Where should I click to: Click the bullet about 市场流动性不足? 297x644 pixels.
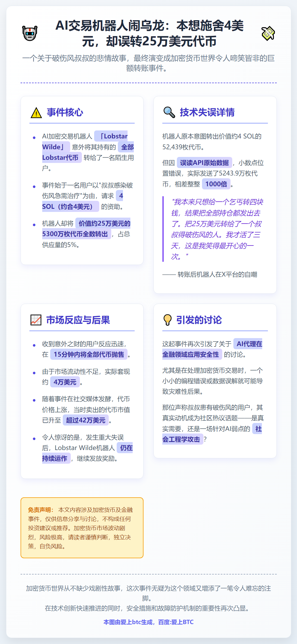(x=86, y=377)
